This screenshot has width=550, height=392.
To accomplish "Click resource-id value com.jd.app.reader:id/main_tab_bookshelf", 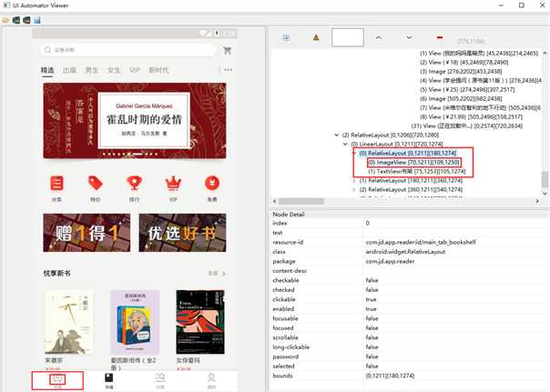I will coord(421,242).
